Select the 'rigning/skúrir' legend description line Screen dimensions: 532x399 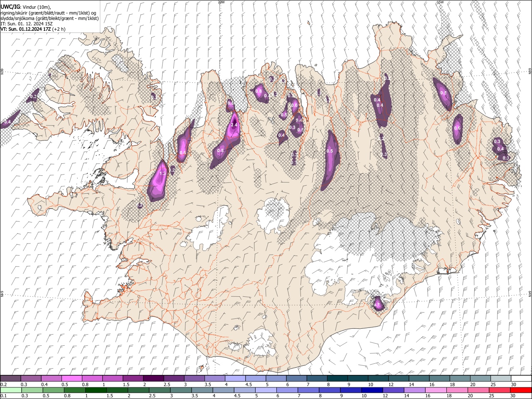[x=49, y=12]
